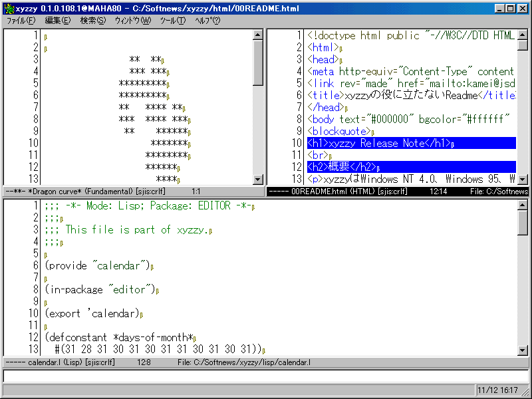The height and width of the screenshot is (399, 532).
Task: Click the <!doctype html public line
Action: pyautogui.click(x=412, y=35)
